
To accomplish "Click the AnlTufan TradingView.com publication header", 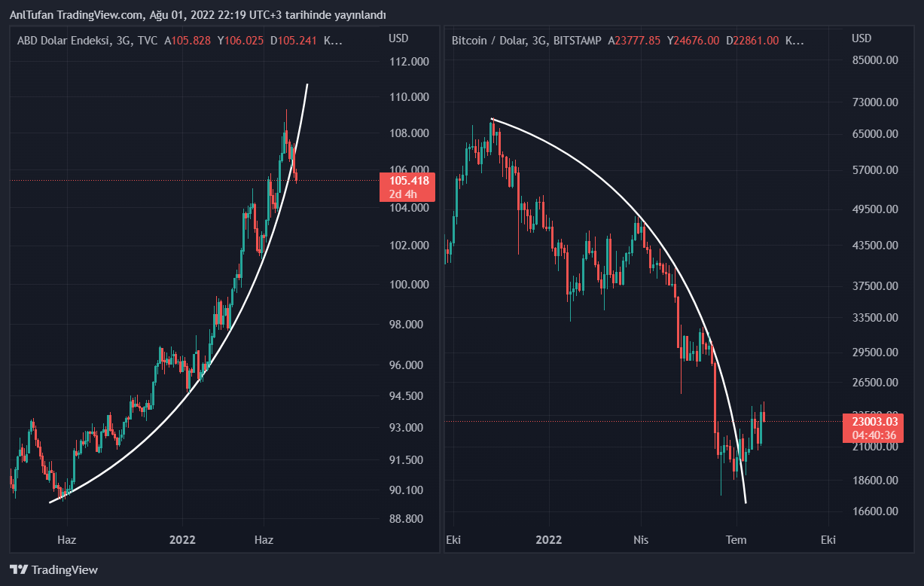I will click(x=198, y=15).
